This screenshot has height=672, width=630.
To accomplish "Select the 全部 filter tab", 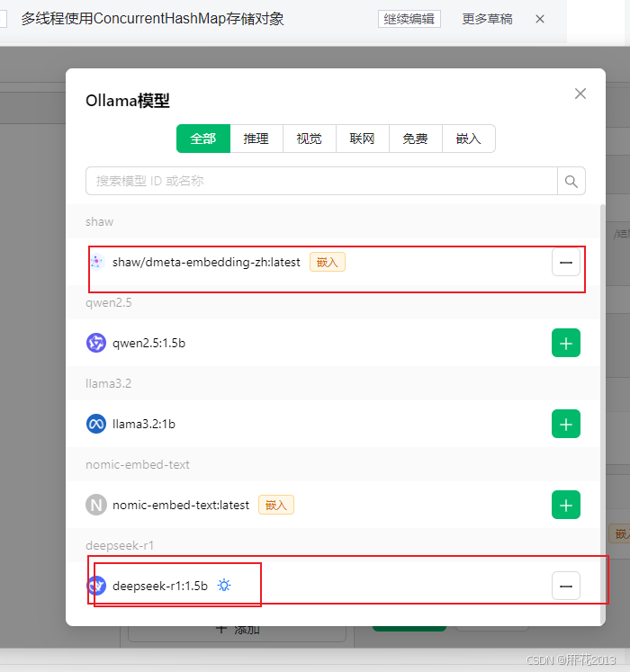I will coord(203,139).
